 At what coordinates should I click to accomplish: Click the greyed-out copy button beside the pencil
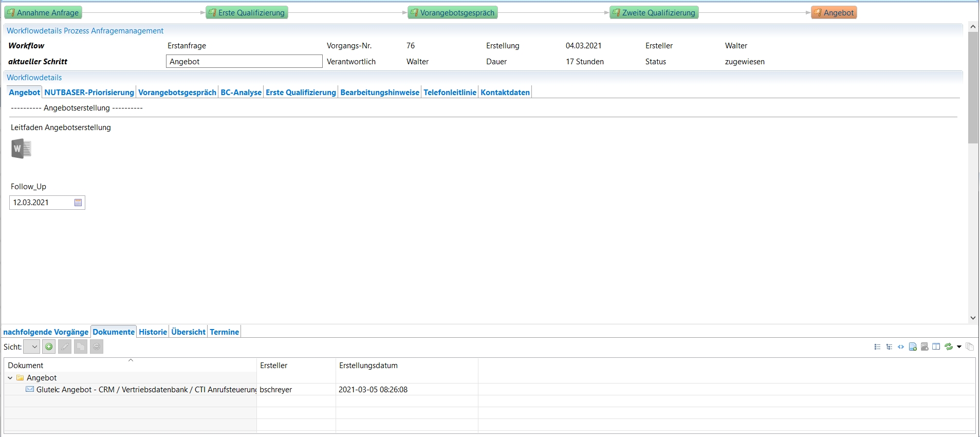coord(81,347)
